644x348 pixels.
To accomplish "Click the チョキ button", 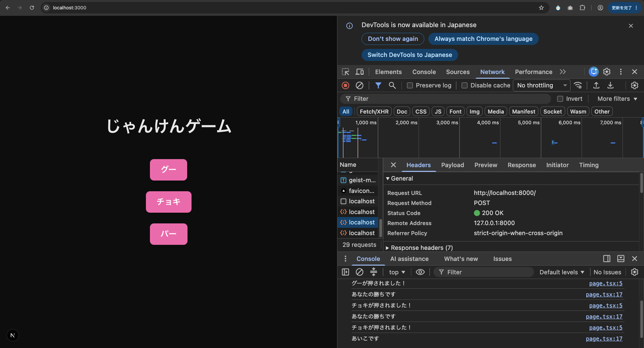I will click(169, 202).
